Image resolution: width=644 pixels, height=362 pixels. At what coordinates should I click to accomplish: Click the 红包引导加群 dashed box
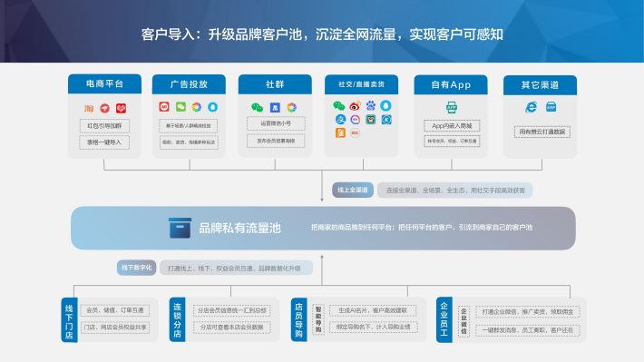104,126
